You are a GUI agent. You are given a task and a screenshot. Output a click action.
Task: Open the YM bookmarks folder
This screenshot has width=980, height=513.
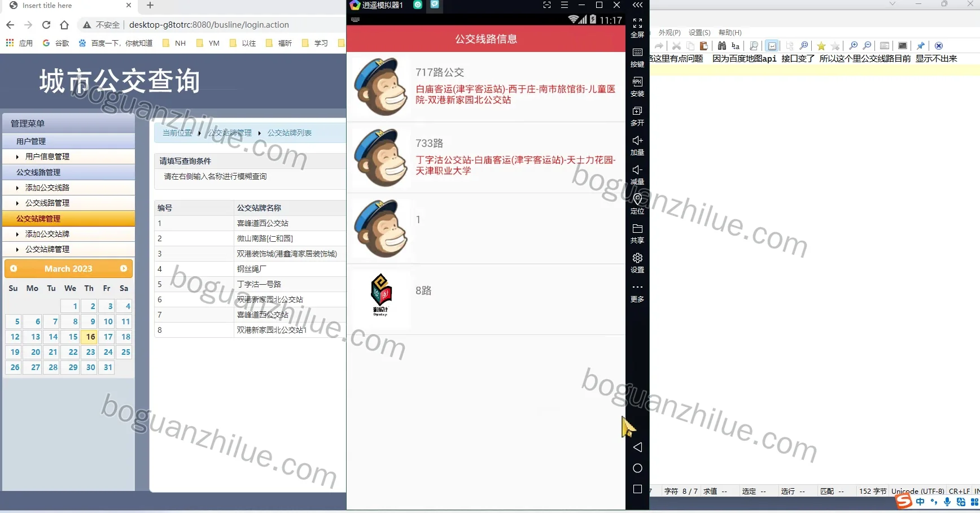point(208,43)
